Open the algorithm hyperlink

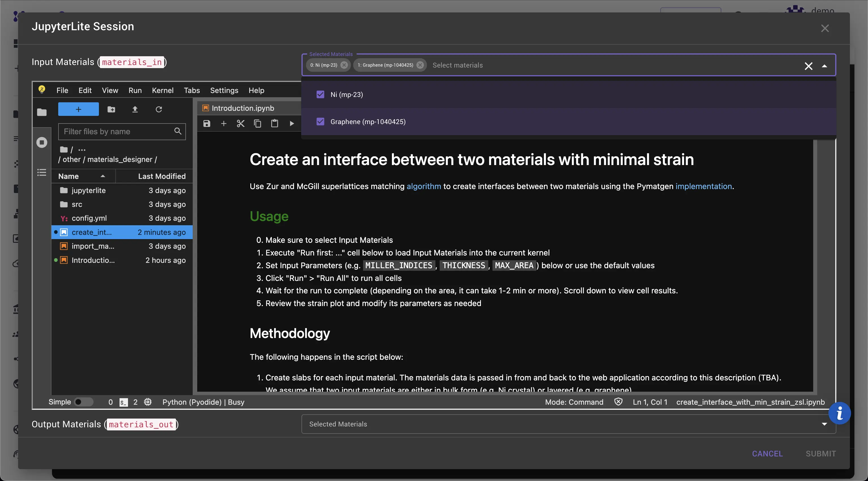(424, 187)
